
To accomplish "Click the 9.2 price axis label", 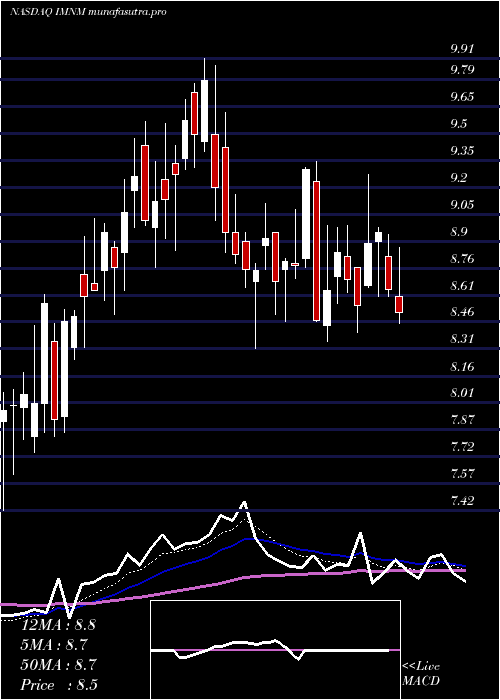I will click(x=459, y=178).
